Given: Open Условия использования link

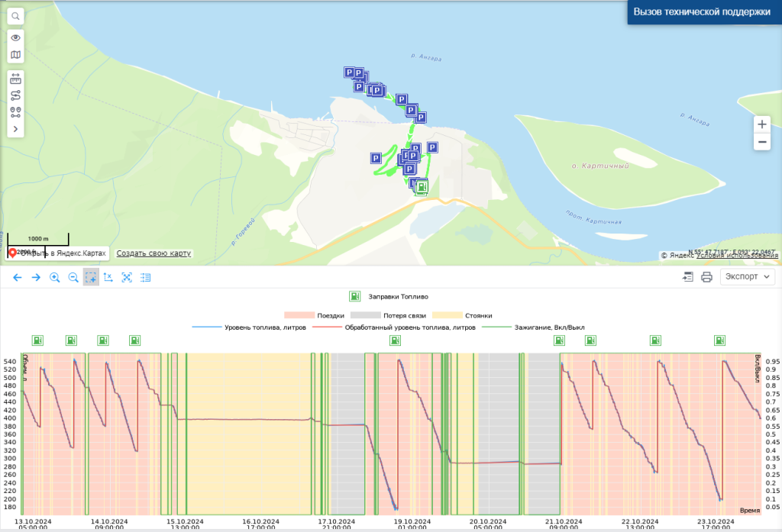Looking at the screenshot, I should pos(737,255).
